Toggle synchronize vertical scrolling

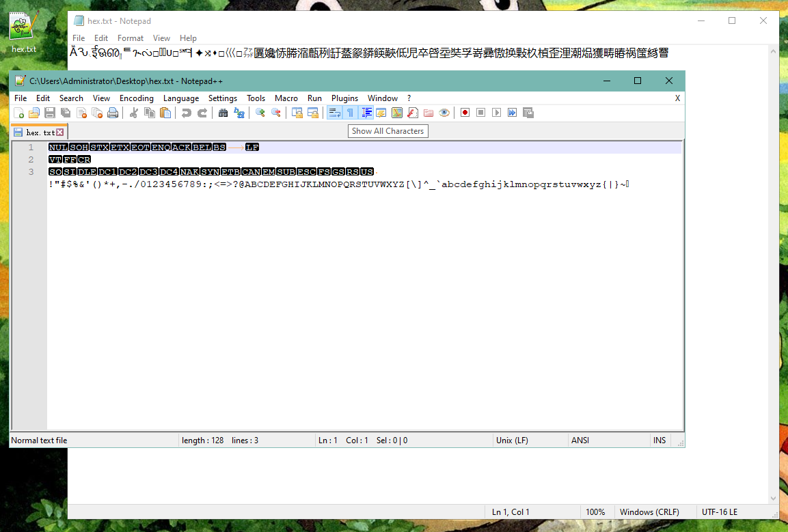[x=297, y=113]
